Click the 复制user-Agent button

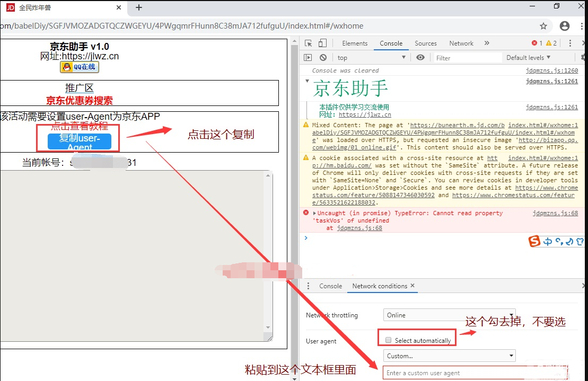[x=80, y=141]
